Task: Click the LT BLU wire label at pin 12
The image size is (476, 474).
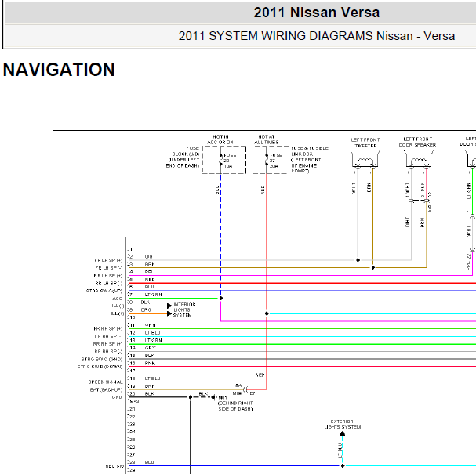Action: (x=152, y=333)
